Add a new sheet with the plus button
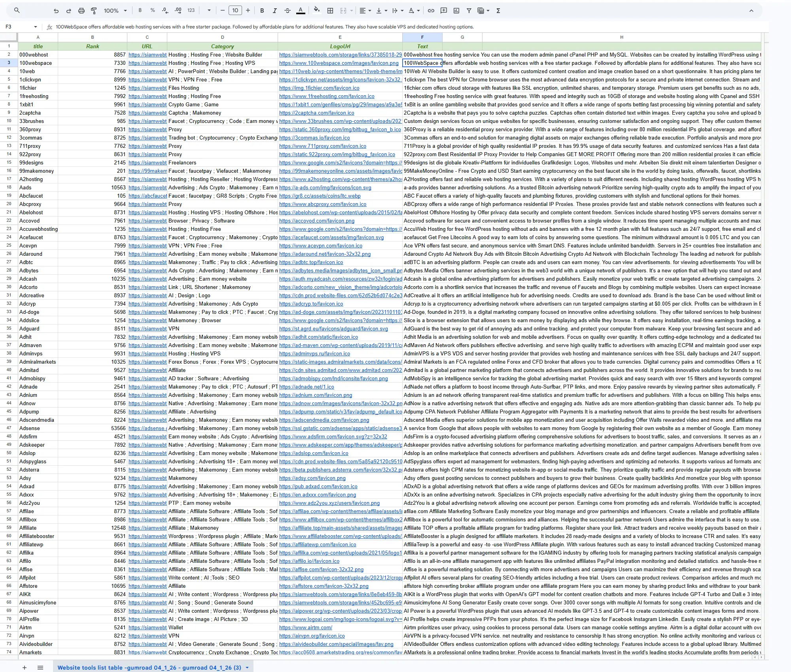Viewport: 791px width, 672px height. pyautogui.click(x=25, y=667)
